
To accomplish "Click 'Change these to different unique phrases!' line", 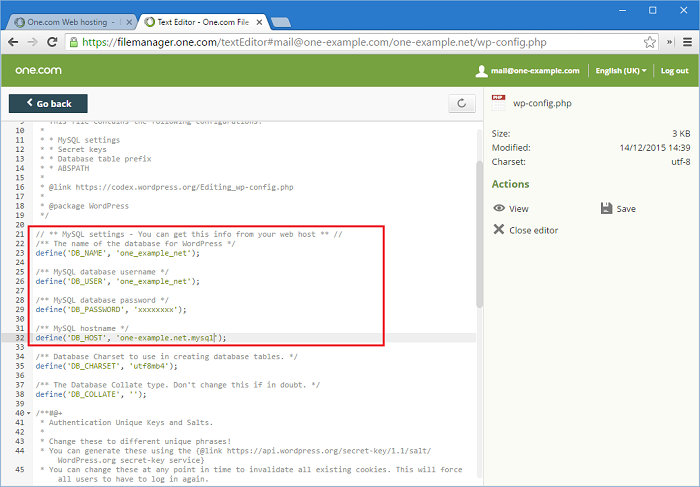I will point(136,441).
